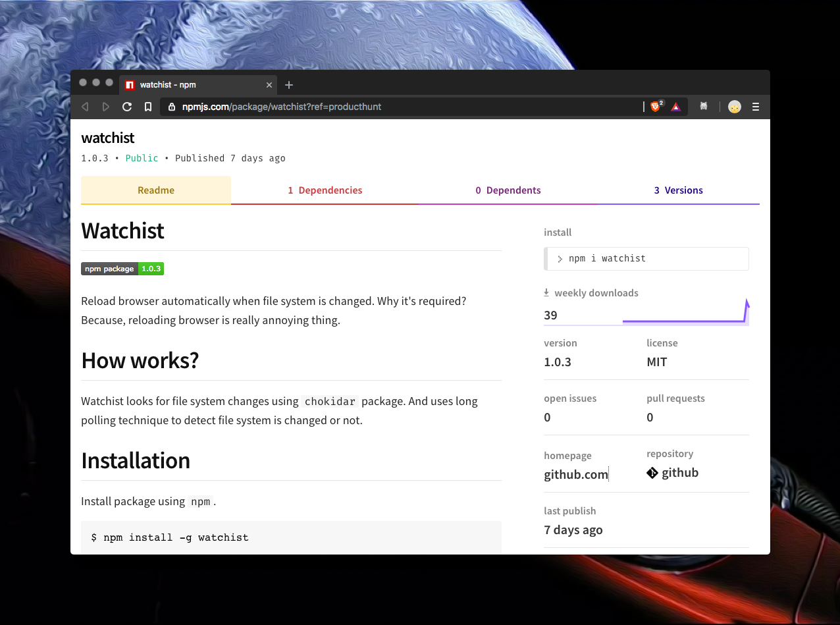
Task: Click the lock icon in the address bar
Action: coord(172,107)
